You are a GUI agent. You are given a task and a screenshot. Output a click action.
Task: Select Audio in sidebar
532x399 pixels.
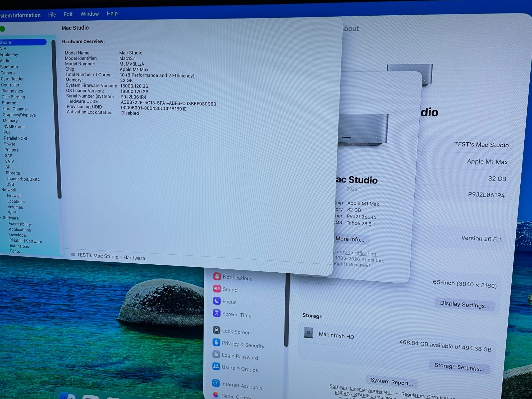click(5, 61)
